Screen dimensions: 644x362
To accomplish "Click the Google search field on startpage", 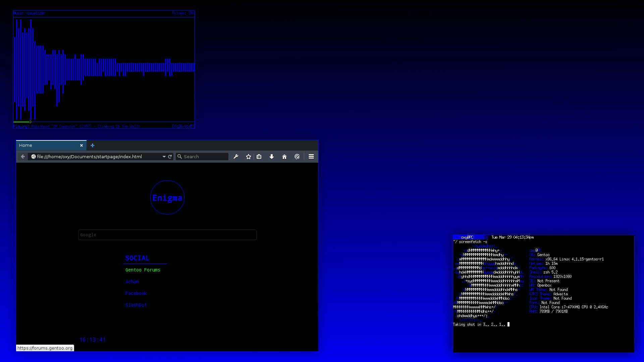I will click(167, 235).
